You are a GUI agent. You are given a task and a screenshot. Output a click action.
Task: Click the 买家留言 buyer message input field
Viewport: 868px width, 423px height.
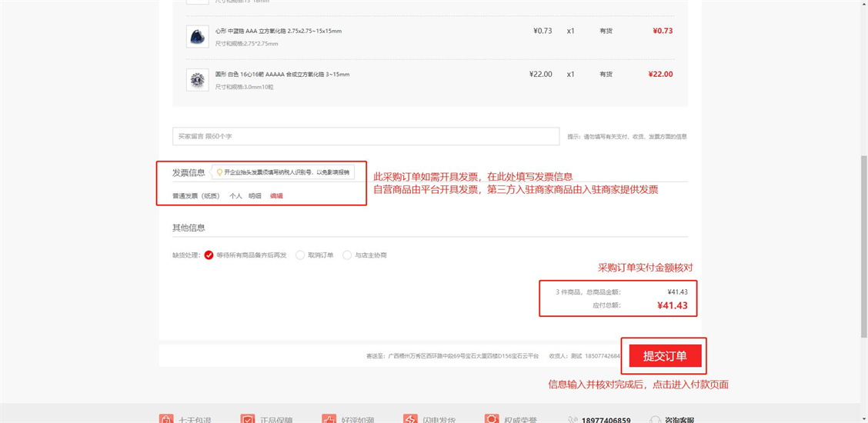366,136
